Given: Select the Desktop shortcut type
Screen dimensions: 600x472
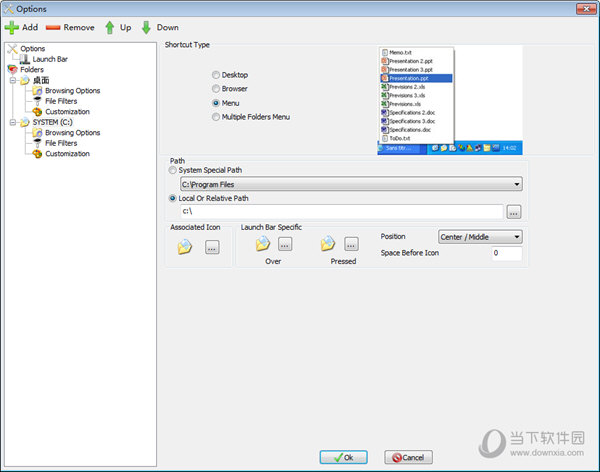Looking at the screenshot, I should click(x=216, y=75).
